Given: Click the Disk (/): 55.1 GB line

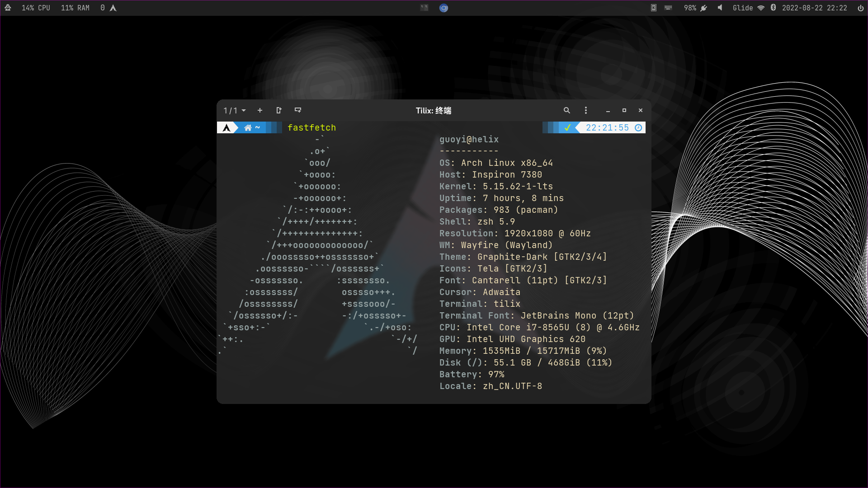Looking at the screenshot, I should [526, 363].
